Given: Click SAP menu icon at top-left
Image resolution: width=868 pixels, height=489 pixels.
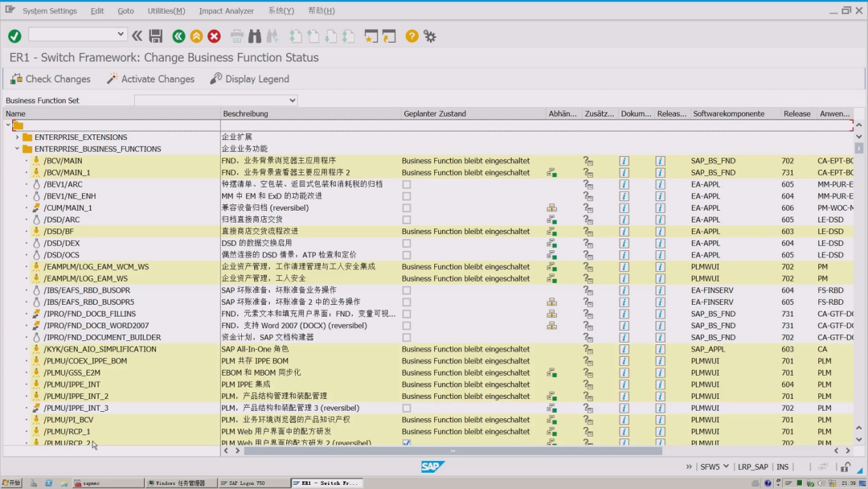Looking at the screenshot, I should coord(10,10).
